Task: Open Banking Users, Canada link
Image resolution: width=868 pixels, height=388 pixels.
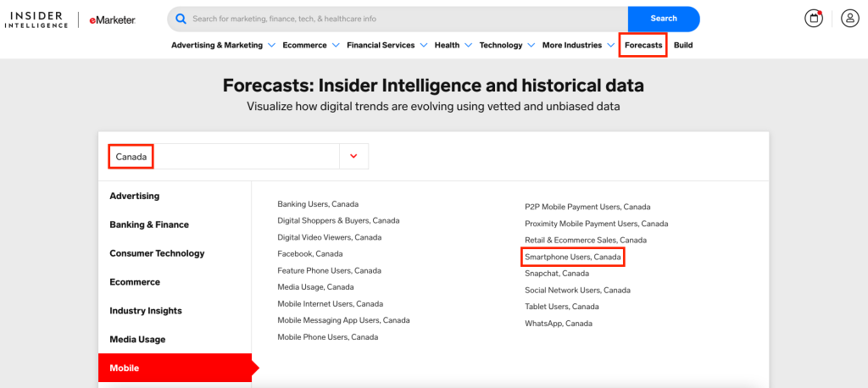Action: point(318,204)
